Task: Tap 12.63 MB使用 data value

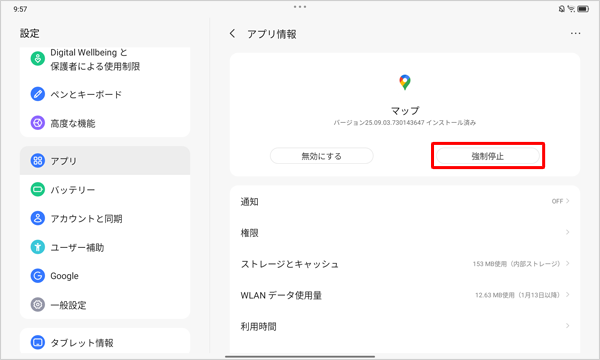Action: [517, 295]
